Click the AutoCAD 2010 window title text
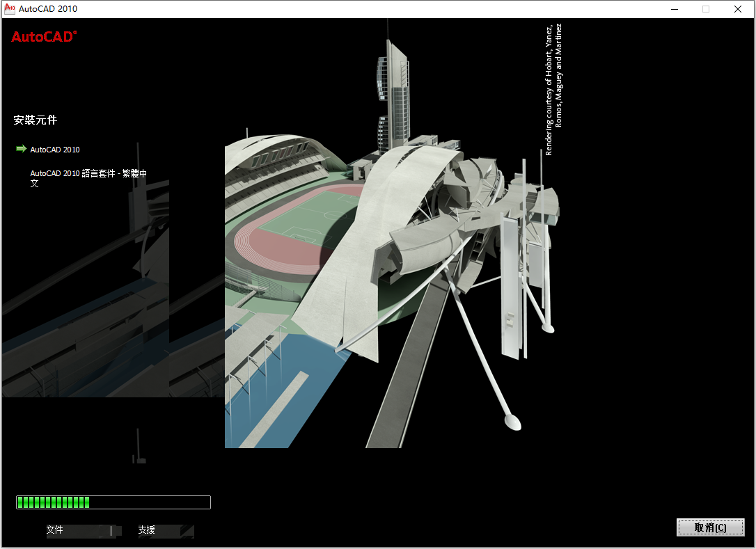Screen dimensions: 756x549 pos(48,8)
